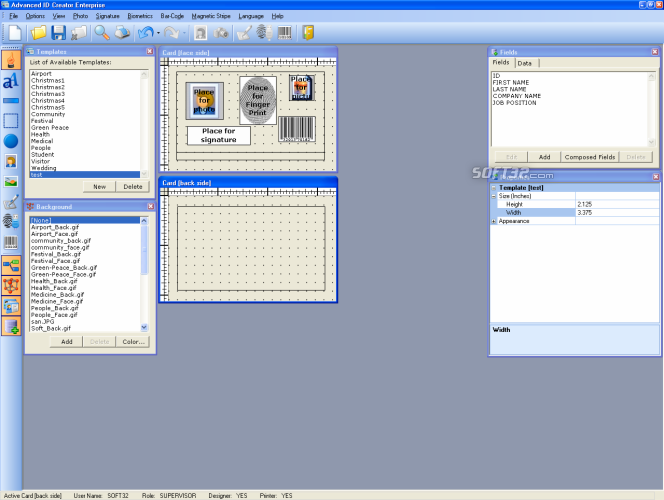Select the ellipse tool in sidebar

pos(11,141)
